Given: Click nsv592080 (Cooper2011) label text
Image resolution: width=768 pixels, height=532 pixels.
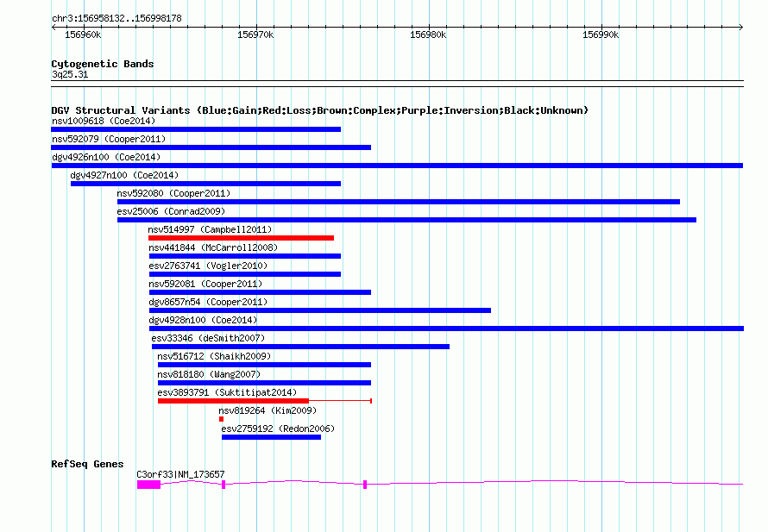Looking at the screenshot, I should [173, 193].
